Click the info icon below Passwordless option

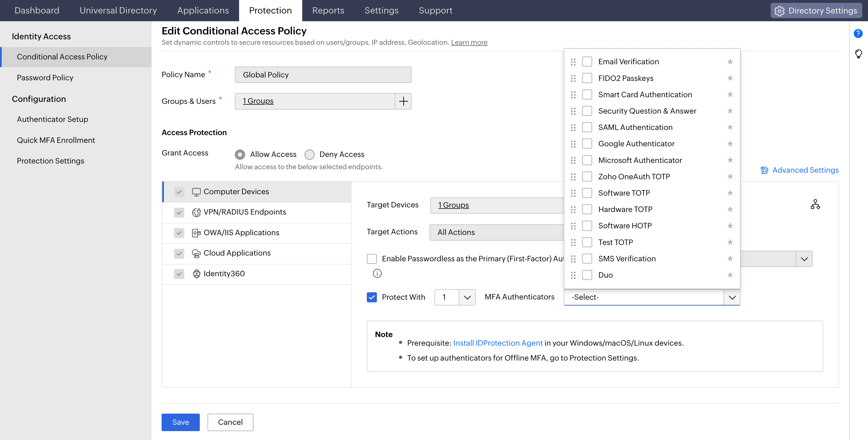pos(377,273)
